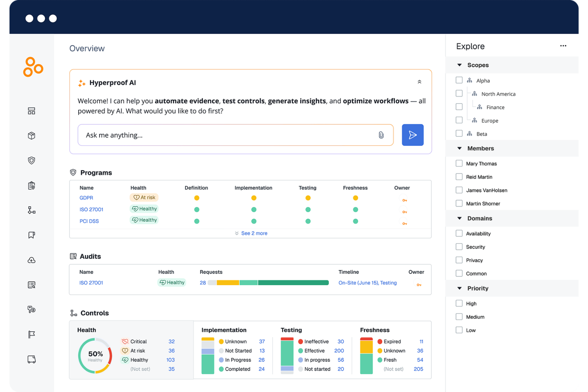
Task: Open the truck vendor icon in sidebar
Action: click(x=31, y=359)
